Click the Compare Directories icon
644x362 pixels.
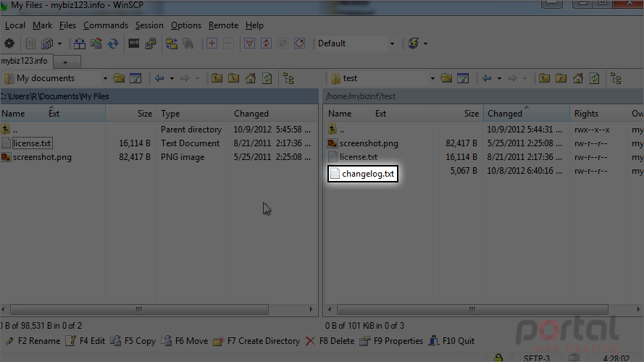pyautogui.click(x=79, y=43)
